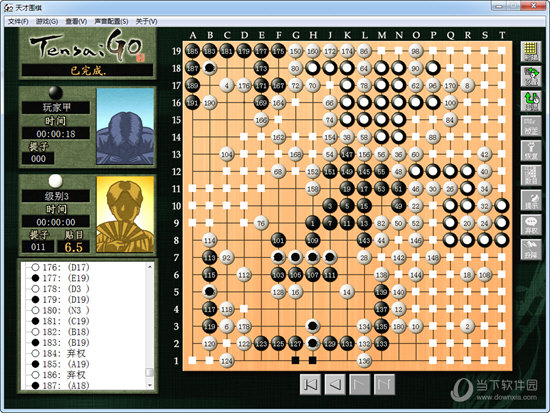Click the greyed jump-to-last-move button
Screen dimensions: 550x413
click(384, 385)
